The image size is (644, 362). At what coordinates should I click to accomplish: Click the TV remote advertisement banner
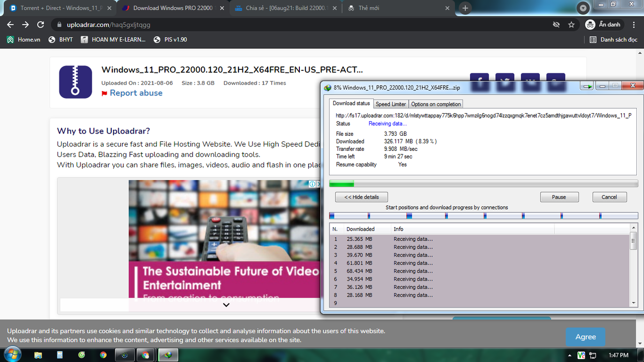[224, 245]
